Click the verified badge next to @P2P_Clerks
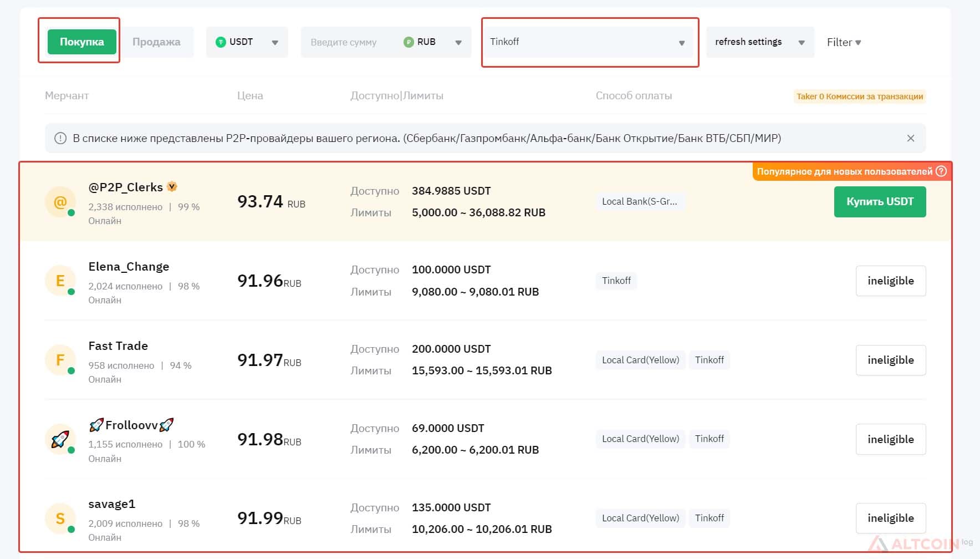 tap(172, 187)
